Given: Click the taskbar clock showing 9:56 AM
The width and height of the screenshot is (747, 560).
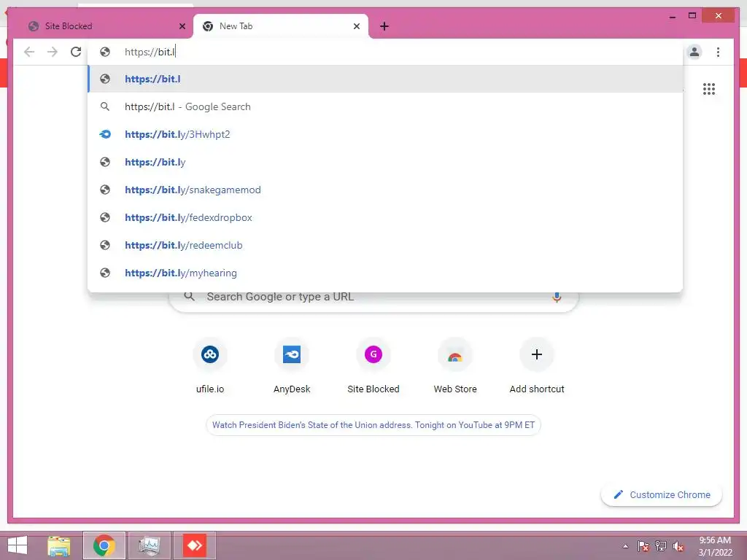Looking at the screenshot, I should pyautogui.click(x=715, y=546).
